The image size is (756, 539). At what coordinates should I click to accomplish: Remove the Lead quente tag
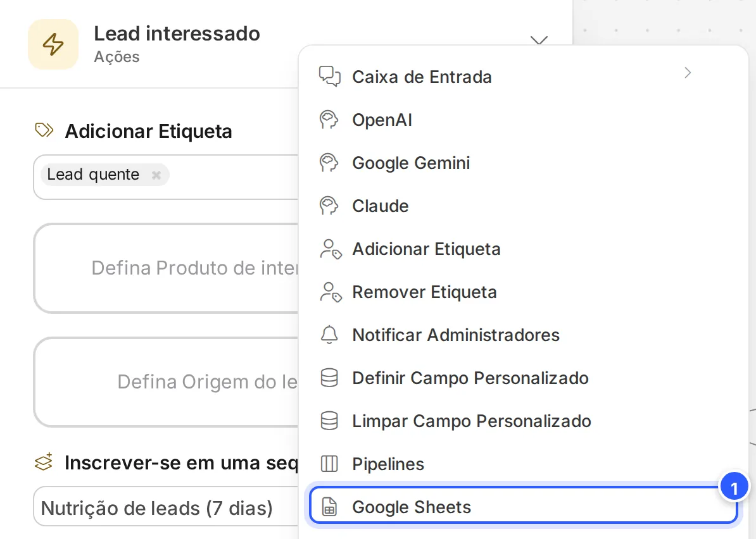(156, 175)
